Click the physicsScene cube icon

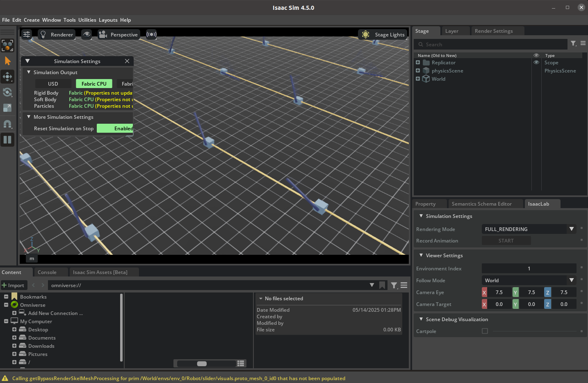click(426, 70)
